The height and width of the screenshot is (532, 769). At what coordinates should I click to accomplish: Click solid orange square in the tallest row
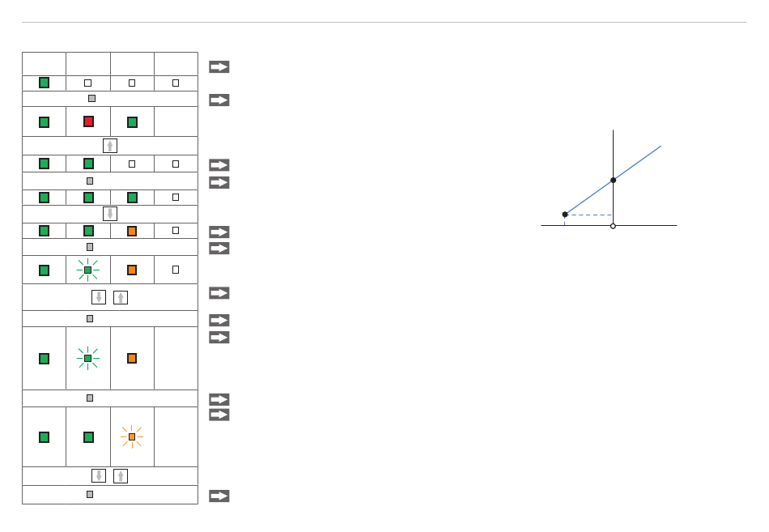(132, 358)
